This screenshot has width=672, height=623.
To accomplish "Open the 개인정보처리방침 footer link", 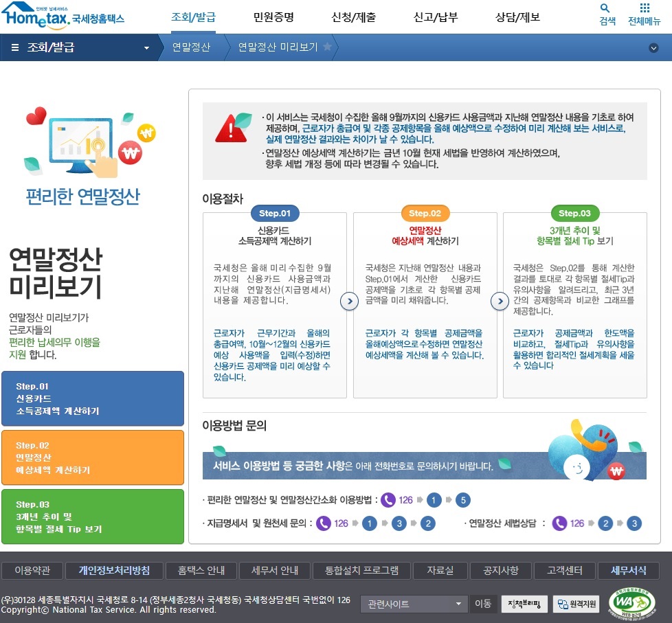I will tap(114, 570).
